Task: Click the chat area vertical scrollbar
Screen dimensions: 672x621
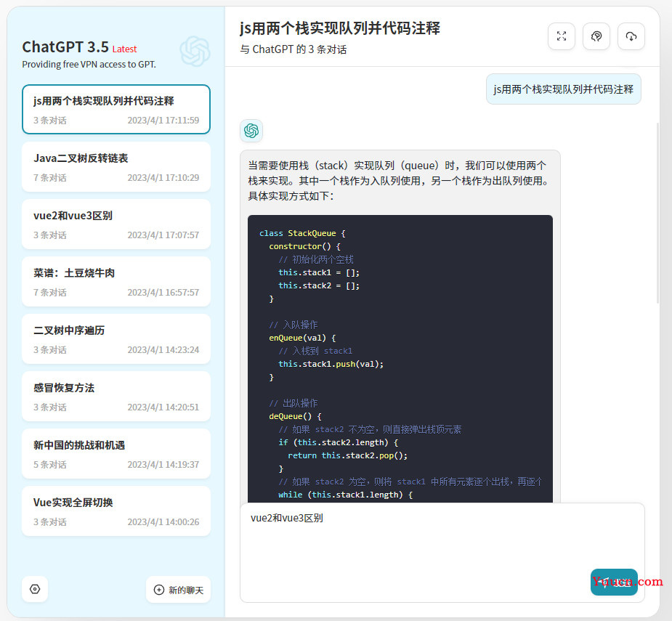Action: pos(658,213)
